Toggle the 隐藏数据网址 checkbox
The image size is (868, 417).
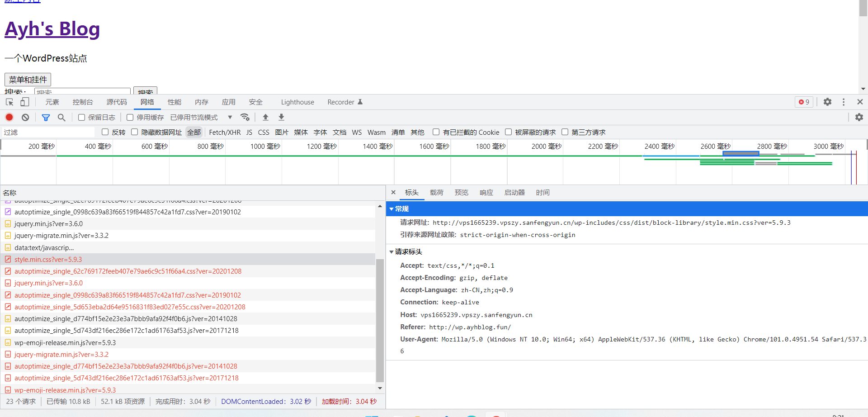click(134, 132)
